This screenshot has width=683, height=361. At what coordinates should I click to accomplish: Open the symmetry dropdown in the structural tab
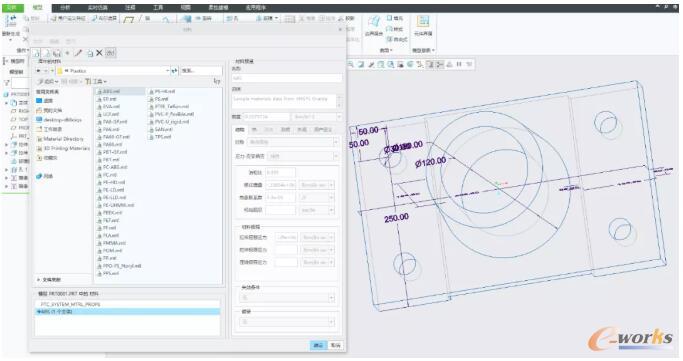(x=335, y=142)
